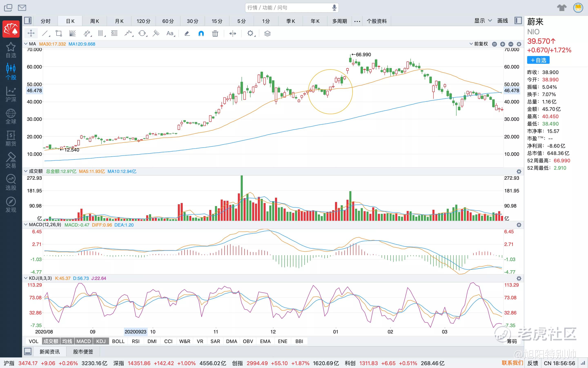Toggle the KDJ indicator button
This screenshot has width=588, height=368.
101,341
